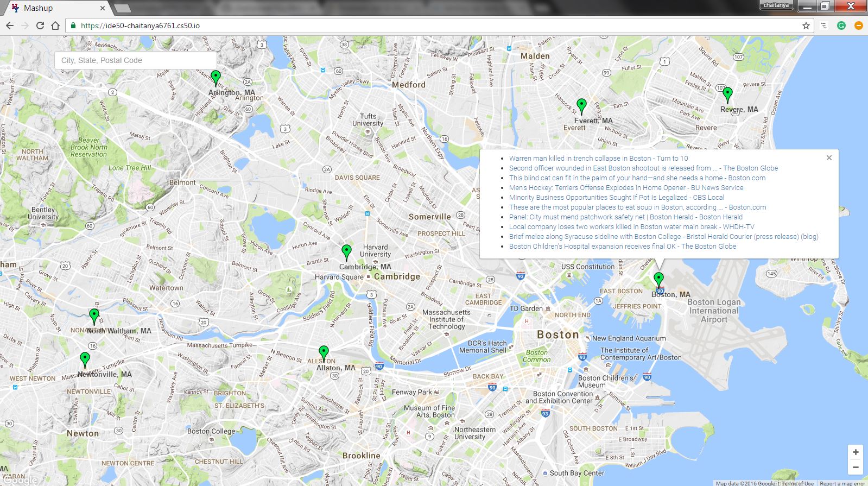Open 'Minority Business Opportunities Sought' CBS link
868x486 pixels.
(x=617, y=198)
